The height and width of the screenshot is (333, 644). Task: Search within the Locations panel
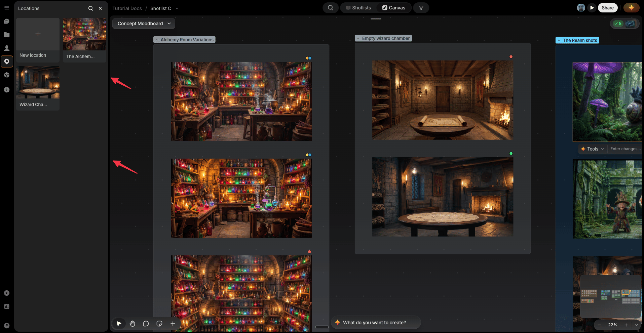click(x=90, y=8)
